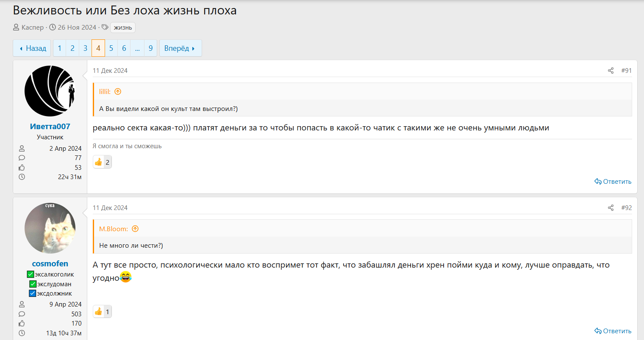Image resolution: width=644 pixels, height=340 pixels.
Task: Open cosmofen's cat avatar
Action: (x=50, y=228)
